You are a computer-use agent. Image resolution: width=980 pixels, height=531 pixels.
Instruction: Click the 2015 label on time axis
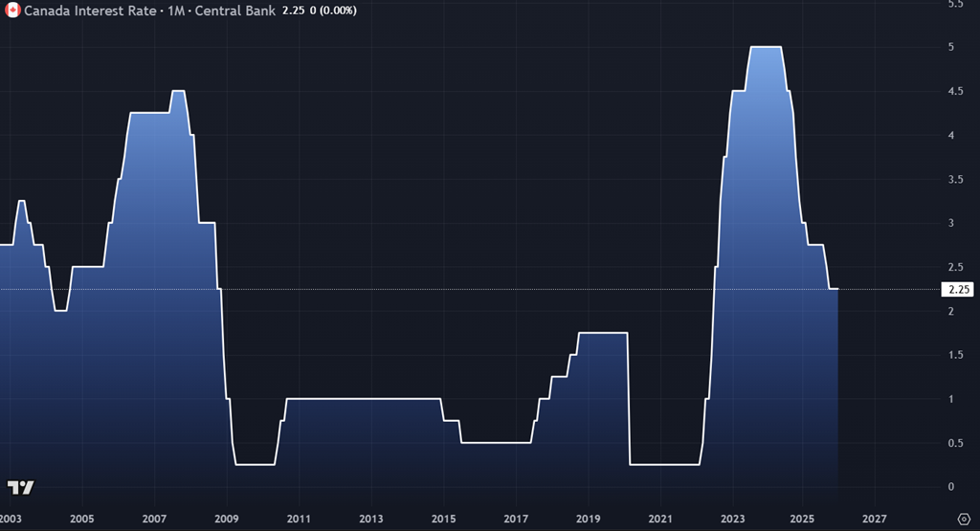pos(443,518)
